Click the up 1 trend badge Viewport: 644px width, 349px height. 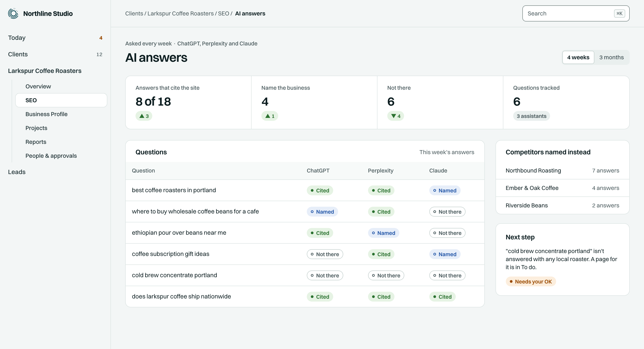tap(269, 116)
